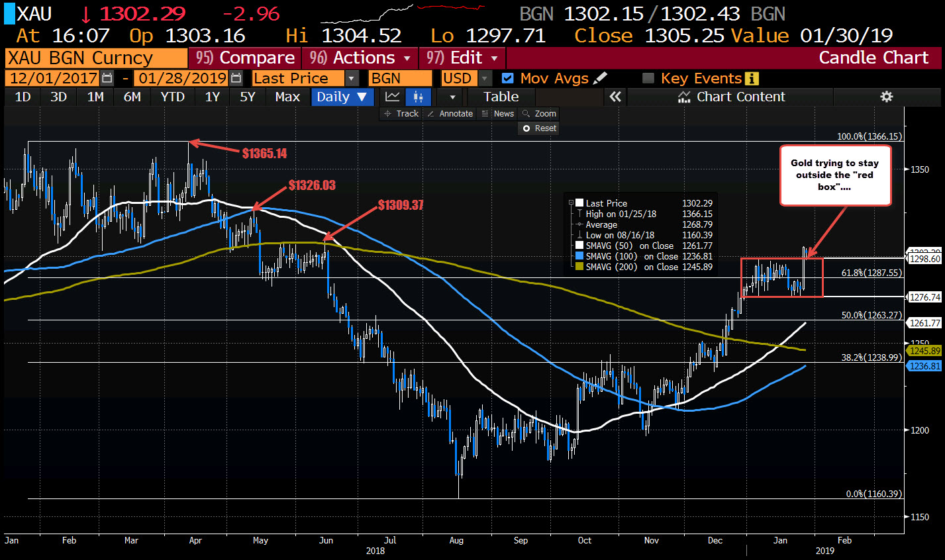This screenshot has height=560, width=945.
Task: Open the Edit dropdown menu
Action: (462, 58)
